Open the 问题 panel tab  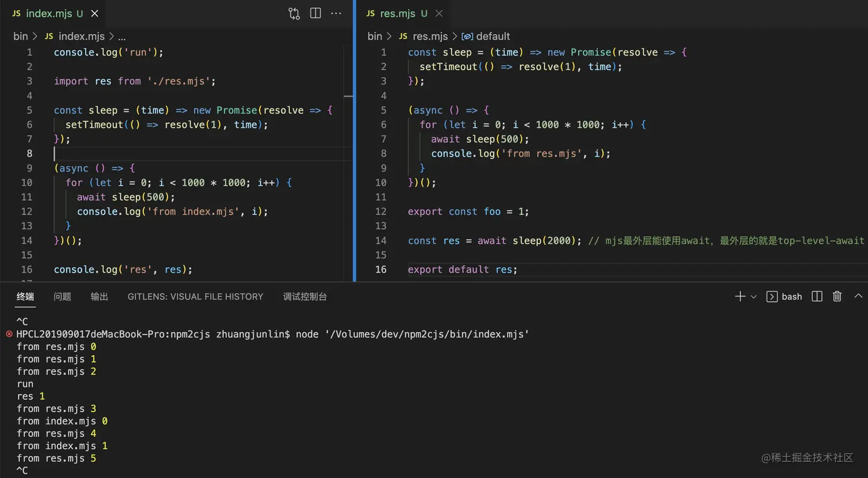[x=63, y=297]
